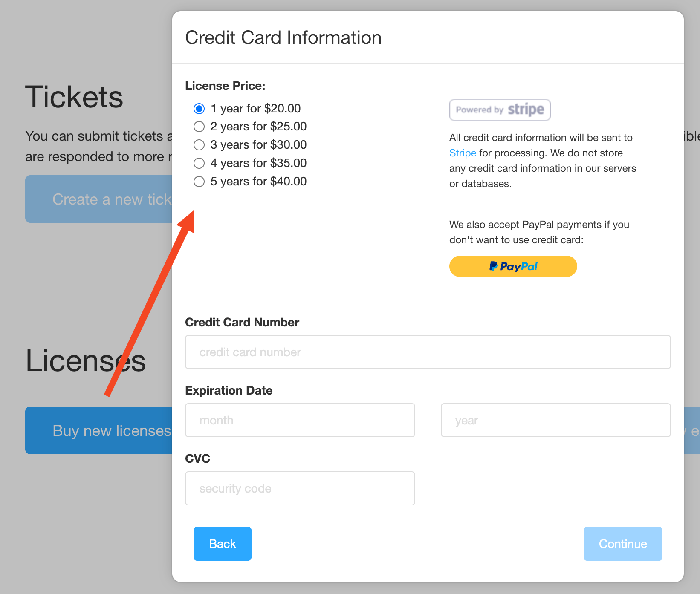Click the Credit Card Information heading

(283, 37)
